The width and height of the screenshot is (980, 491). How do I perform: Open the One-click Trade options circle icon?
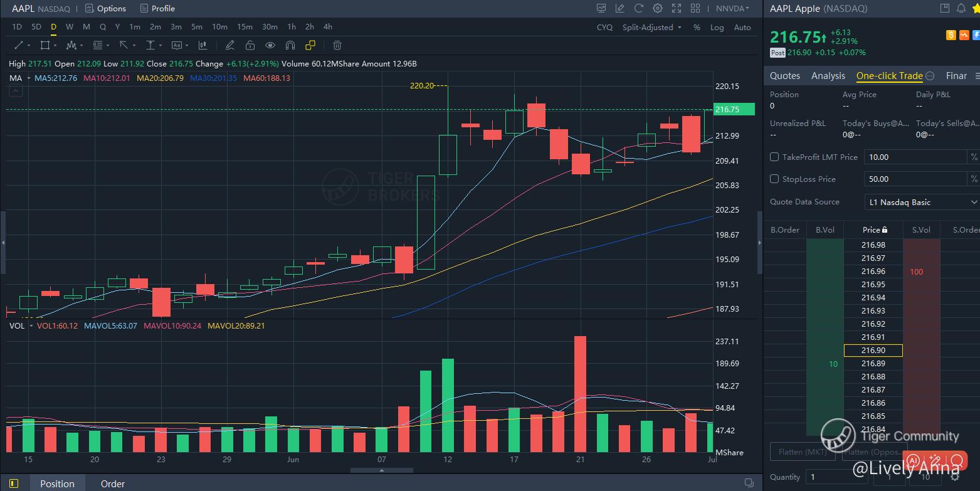tap(930, 76)
